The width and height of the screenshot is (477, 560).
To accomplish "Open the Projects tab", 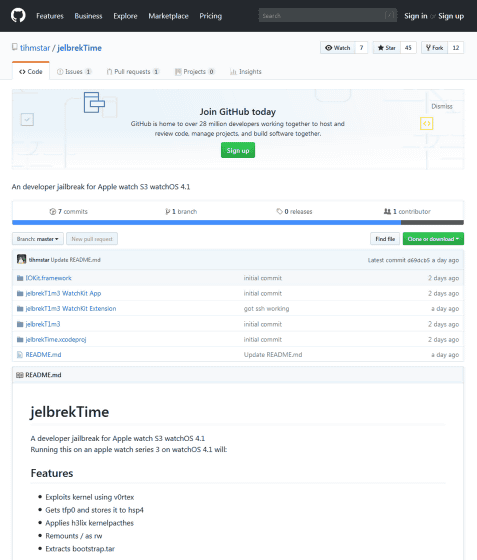I will tap(195, 71).
